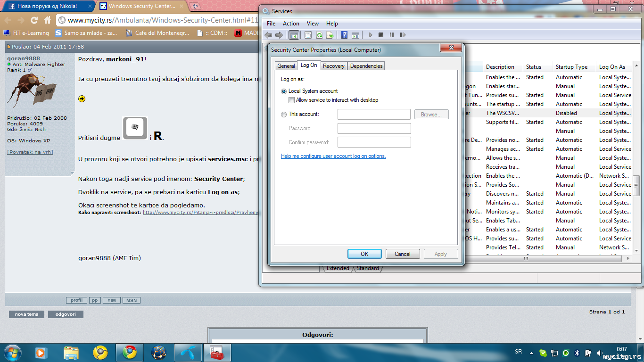Launch Windows Media Player from taskbar
This screenshot has width=644, height=362.
click(x=41, y=353)
